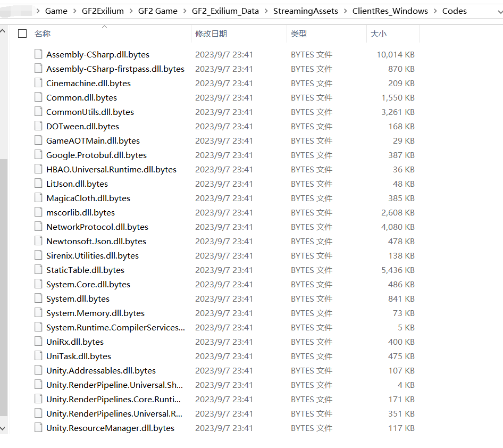503x448 pixels.
Task: Expand the chevron after GF2Exilium breadcrumb
Action: pos(130,11)
